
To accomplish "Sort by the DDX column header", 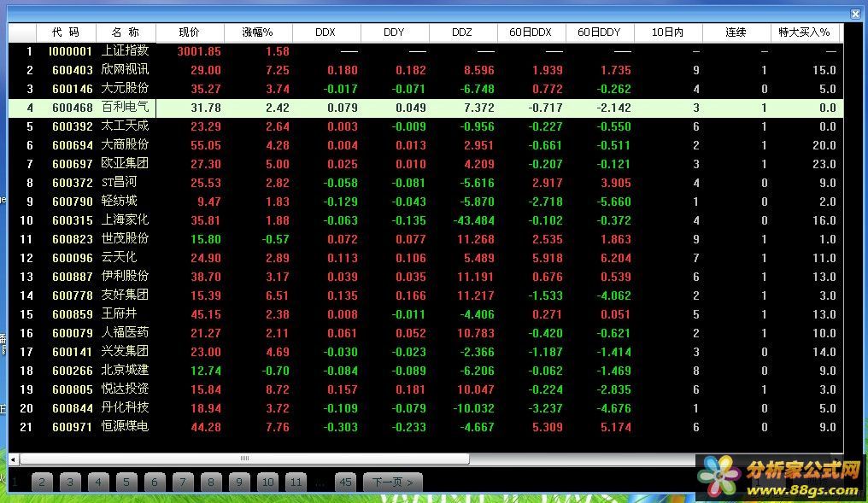I will click(x=326, y=32).
